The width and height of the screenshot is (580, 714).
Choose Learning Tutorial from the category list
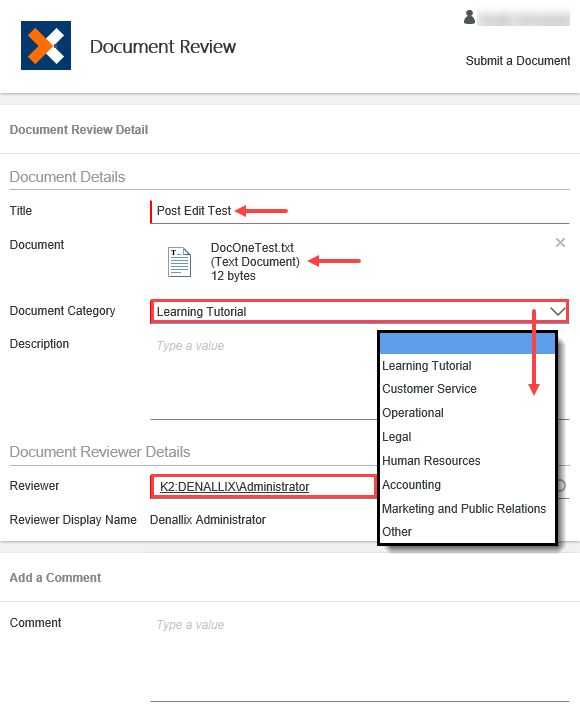point(427,366)
